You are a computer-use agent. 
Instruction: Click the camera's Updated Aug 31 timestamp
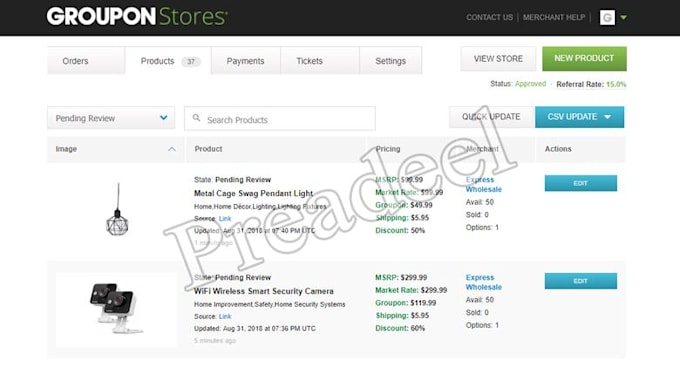(255, 328)
